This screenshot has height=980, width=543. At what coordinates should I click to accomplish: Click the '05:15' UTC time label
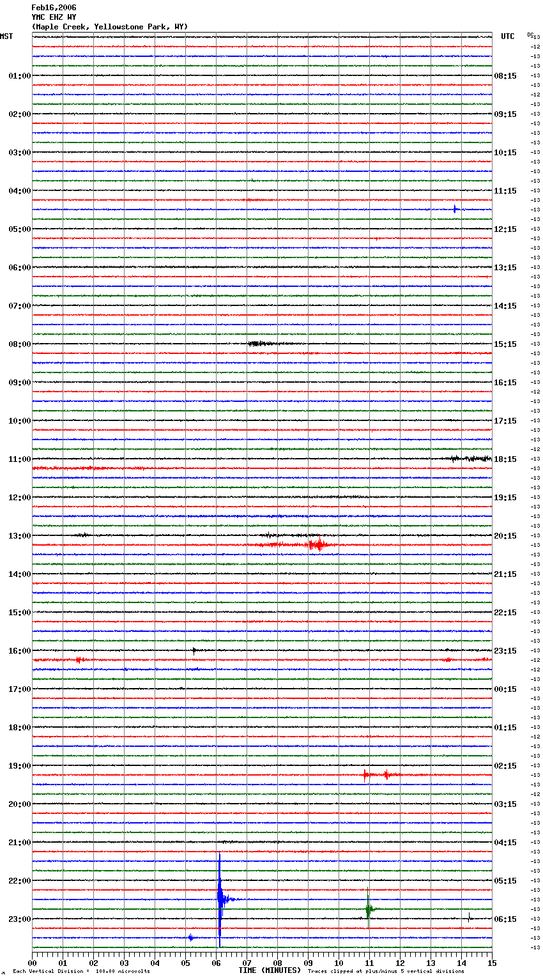pos(505,881)
